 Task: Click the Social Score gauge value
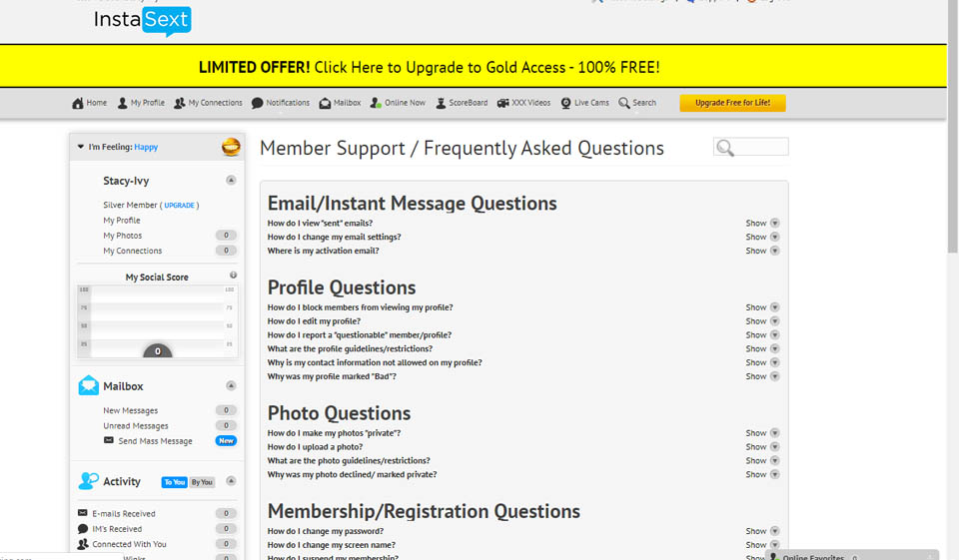pyautogui.click(x=158, y=351)
